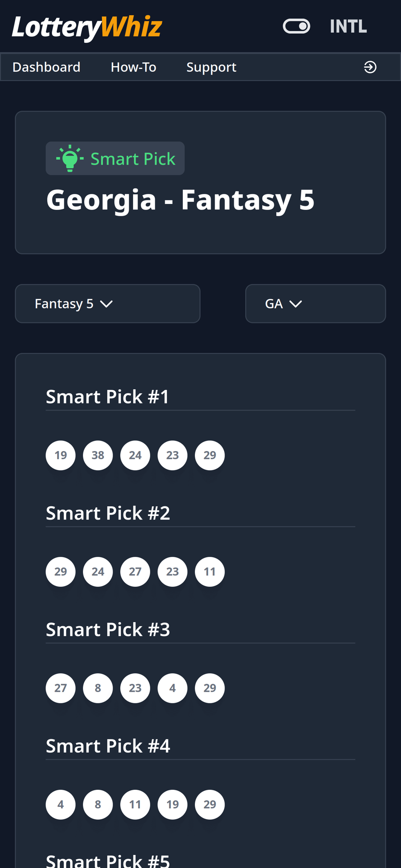Click the Smart Pick #3 heading

pyautogui.click(x=108, y=629)
